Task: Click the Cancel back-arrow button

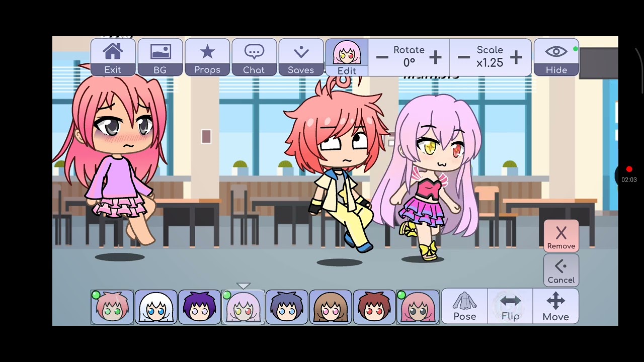Action: [x=561, y=270]
